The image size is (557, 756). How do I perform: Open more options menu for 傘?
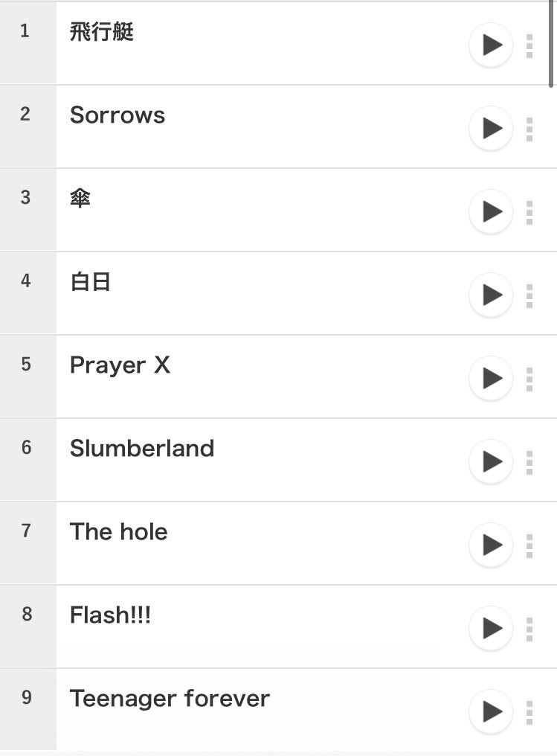[529, 213]
